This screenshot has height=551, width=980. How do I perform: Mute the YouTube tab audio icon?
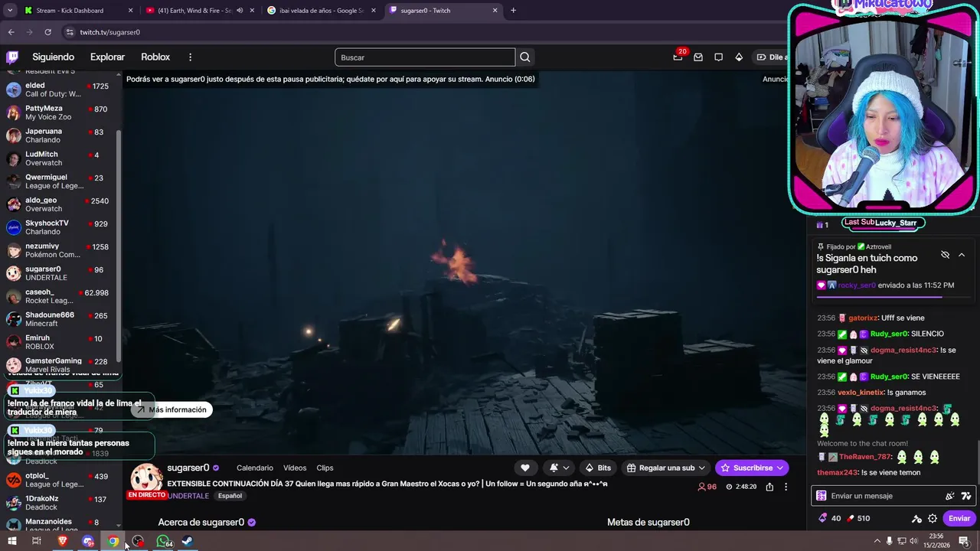tap(240, 11)
